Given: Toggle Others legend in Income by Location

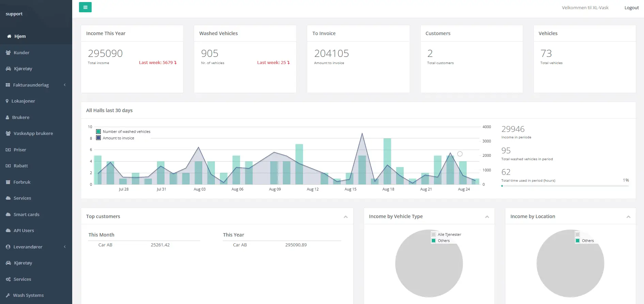Looking at the screenshot, I should [x=578, y=241].
